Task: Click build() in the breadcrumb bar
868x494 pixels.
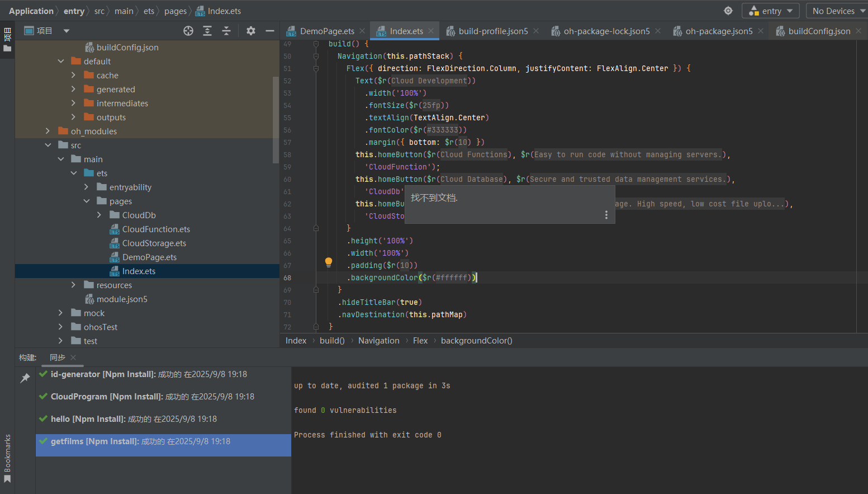Action: click(332, 341)
